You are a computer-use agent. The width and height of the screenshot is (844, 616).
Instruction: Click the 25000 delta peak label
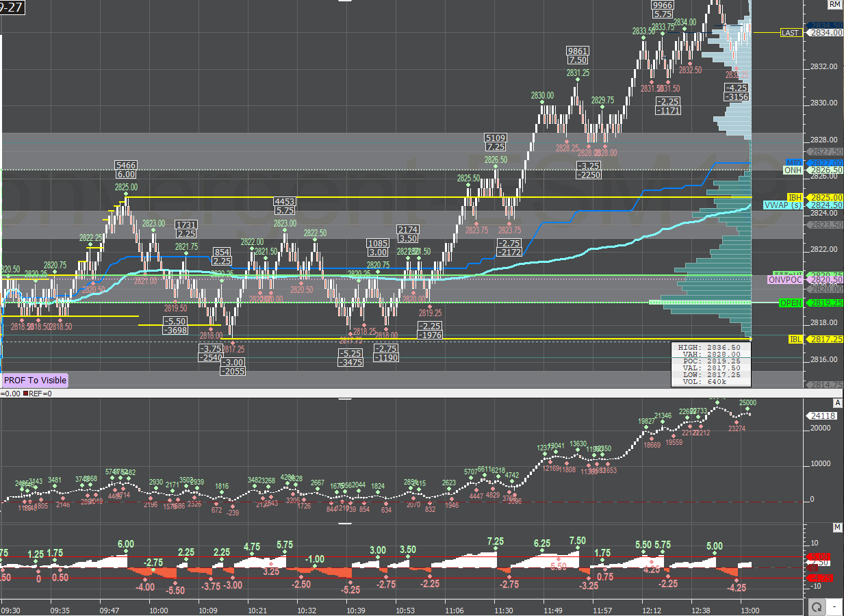pyautogui.click(x=747, y=403)
